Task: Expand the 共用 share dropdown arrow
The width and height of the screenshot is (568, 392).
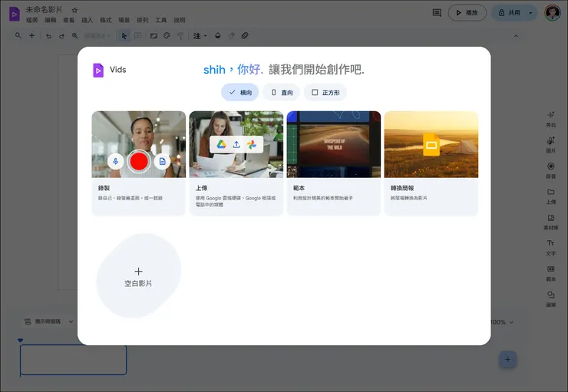Action: [530, 13]
